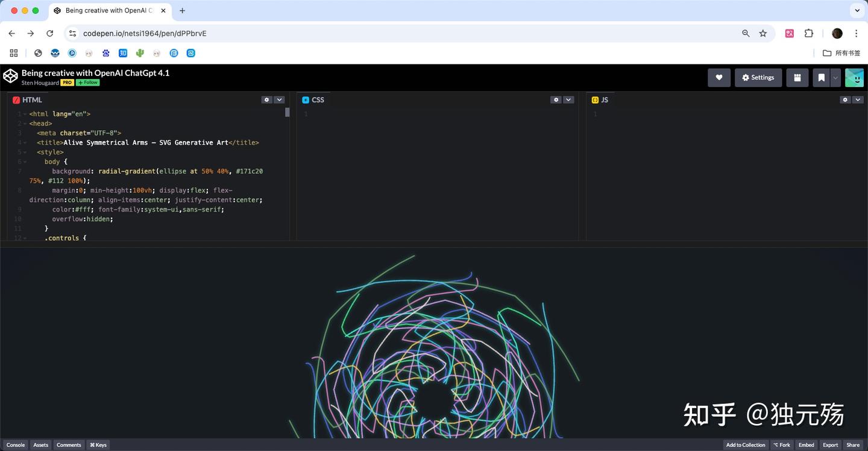The width and height of the screenshot is (868, 451).
Task: Click the CodePen logo icon
Action: click(x=10, y=77)
